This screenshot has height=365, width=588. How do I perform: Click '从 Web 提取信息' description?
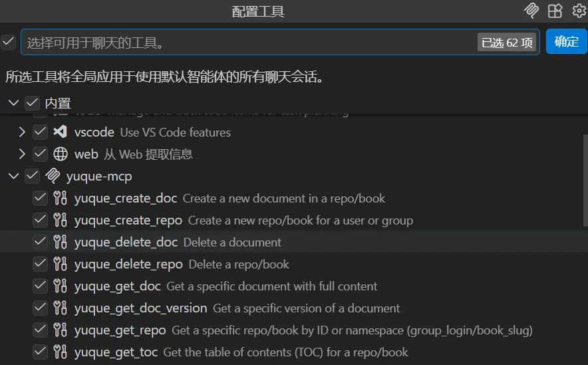click(148, 155)
